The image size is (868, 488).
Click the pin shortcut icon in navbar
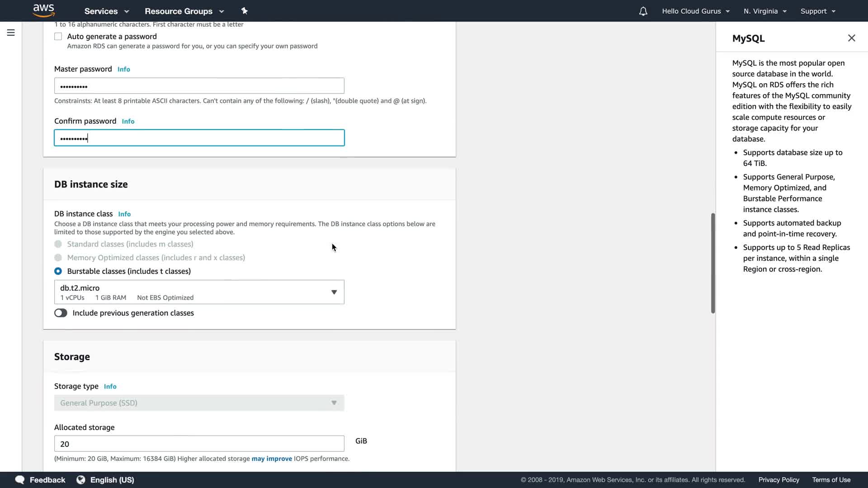pos(244,11)
